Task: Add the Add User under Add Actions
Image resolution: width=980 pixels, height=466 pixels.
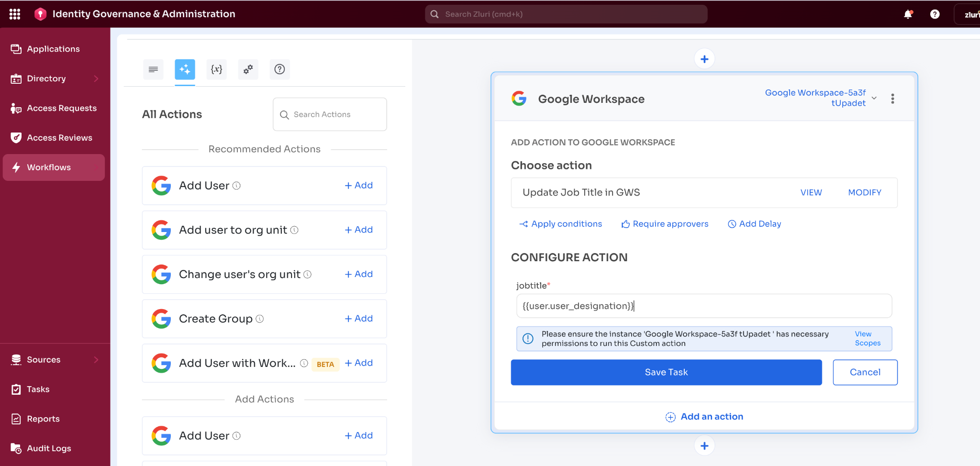Action: pyautogui.click(x=359, y=436)
